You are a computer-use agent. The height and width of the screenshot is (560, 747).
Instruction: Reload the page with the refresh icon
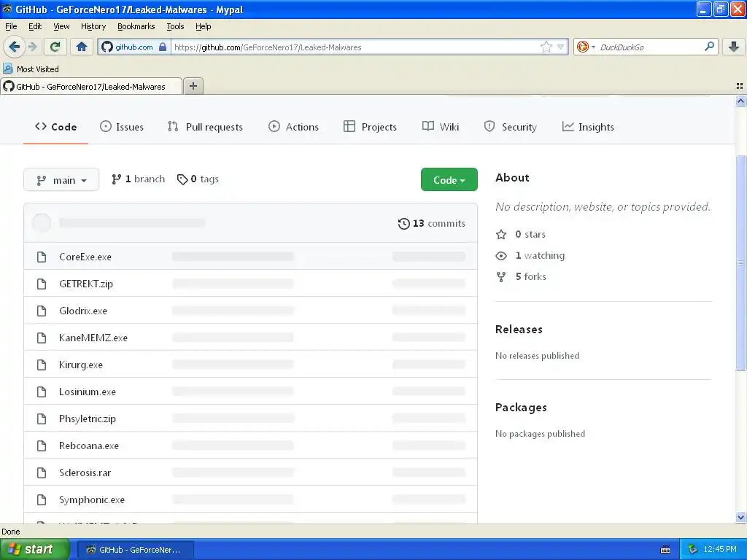(55, 47)
